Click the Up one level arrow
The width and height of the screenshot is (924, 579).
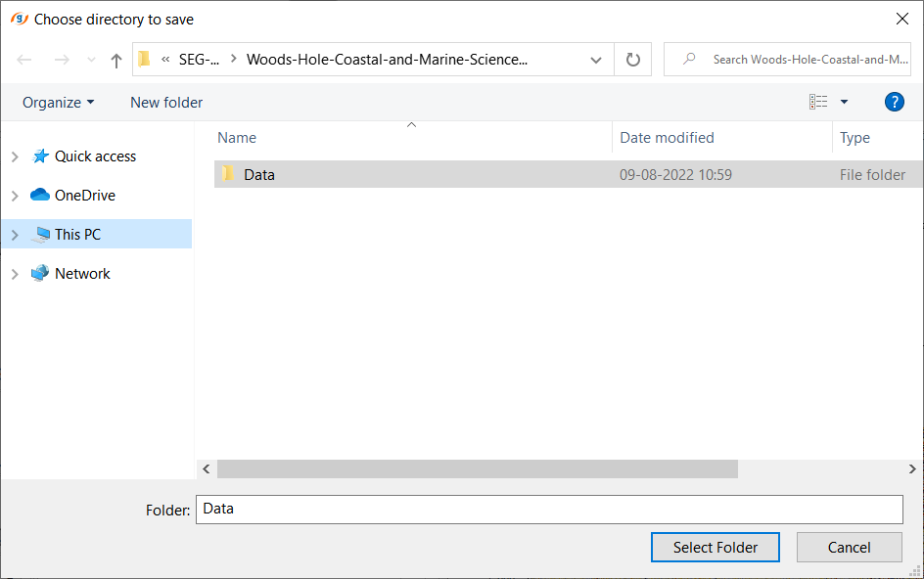click(x=116, y=60)
